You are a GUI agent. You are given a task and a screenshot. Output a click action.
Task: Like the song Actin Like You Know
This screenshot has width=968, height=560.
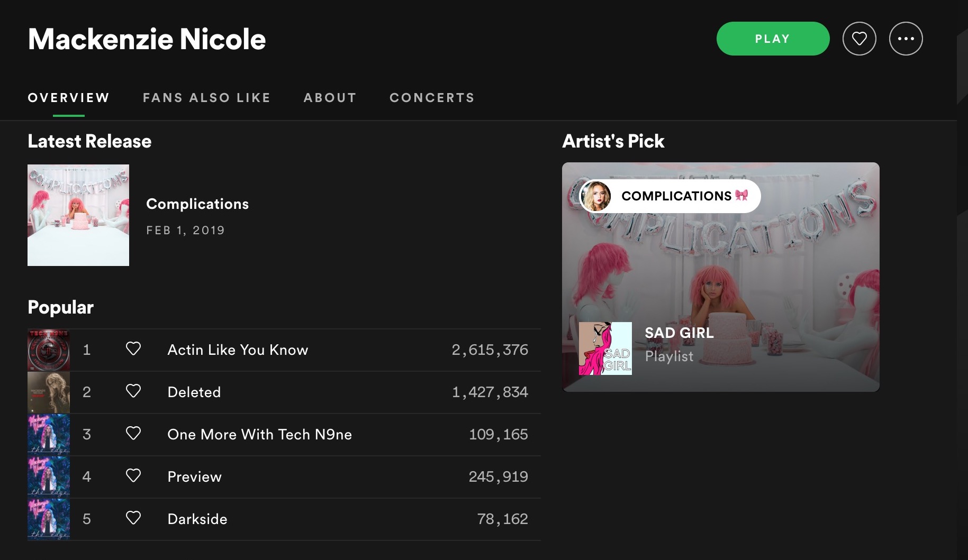[133, 348]
